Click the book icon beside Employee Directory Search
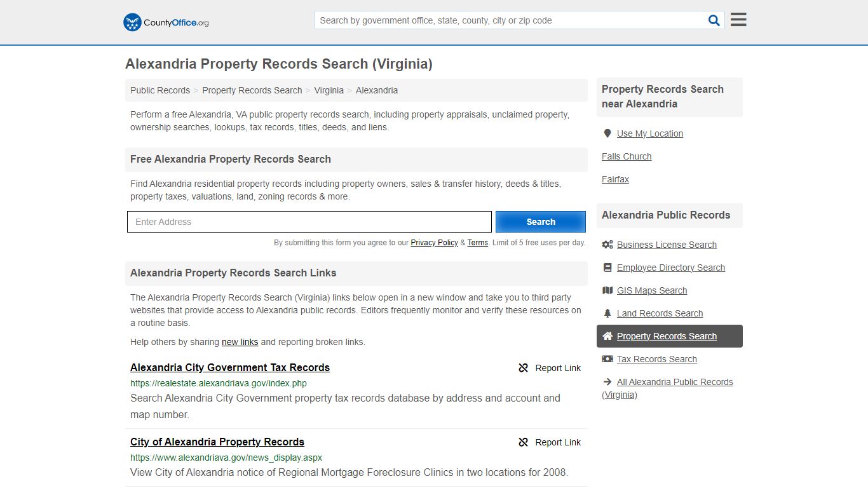868x488 pixels. (x=607, y=268)
